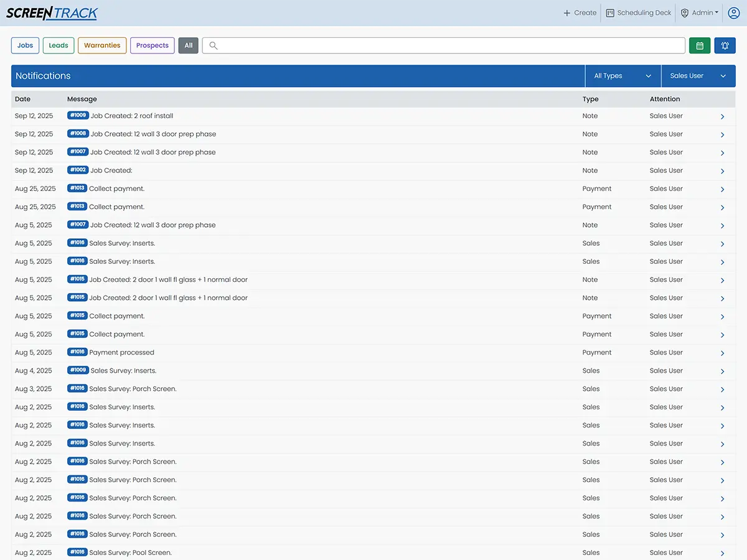
Task: Toggle the Warranties filter
Action: [102, 45]
